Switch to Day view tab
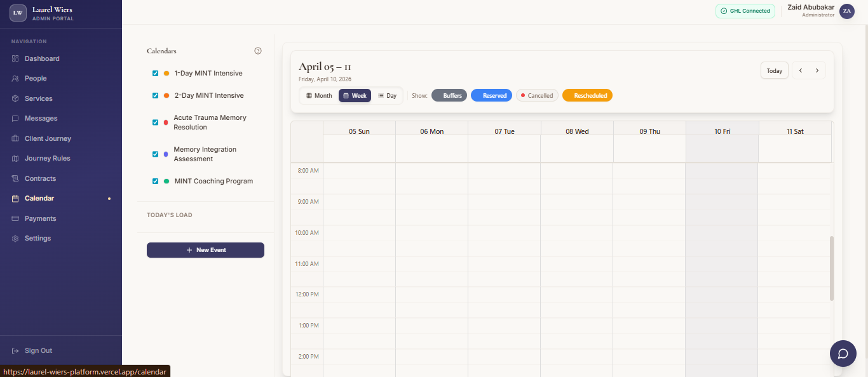The height and width of the screenshot is (377, 868). (x=387, y=96)
